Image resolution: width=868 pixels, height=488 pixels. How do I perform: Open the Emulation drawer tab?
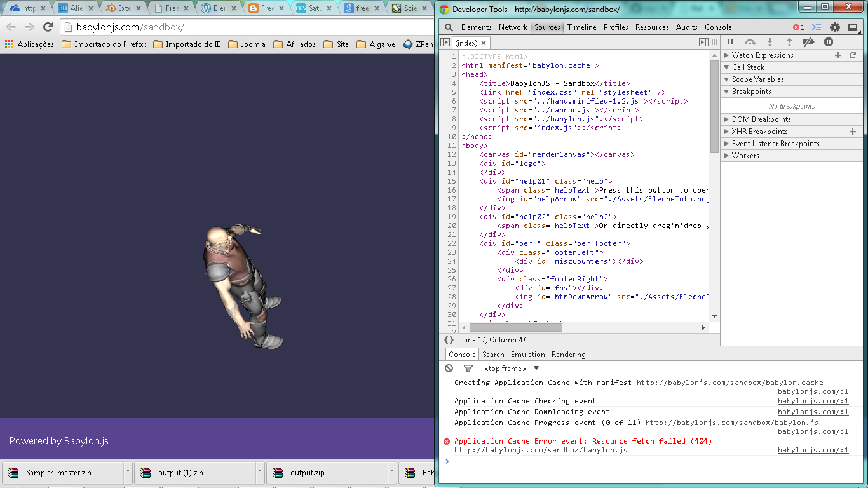pyautogui.click(x=528, y=355)
